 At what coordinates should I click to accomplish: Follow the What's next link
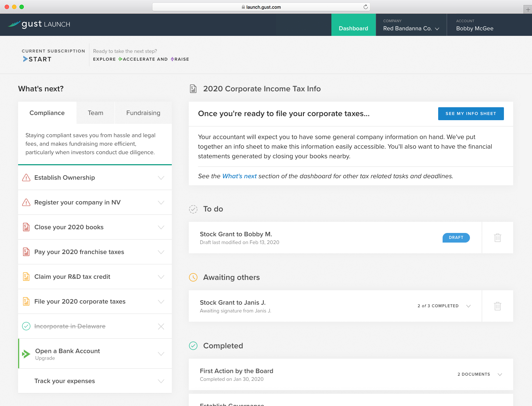239,176
